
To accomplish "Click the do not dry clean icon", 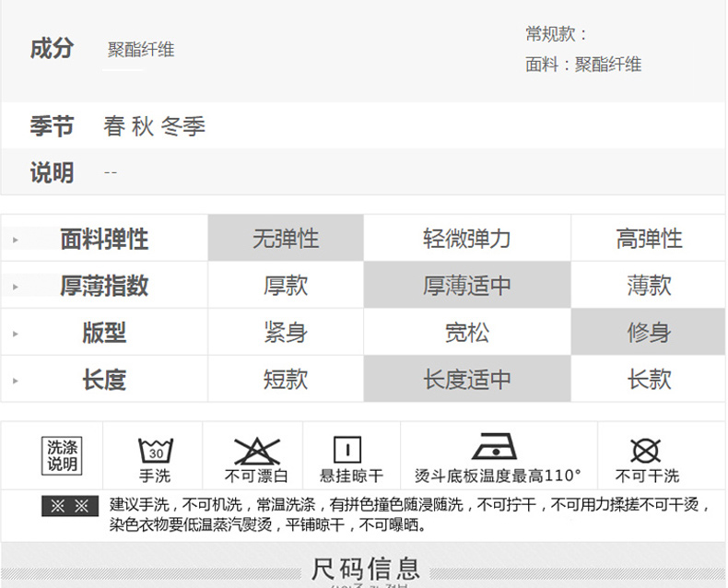I will click(x=645, y=451).
